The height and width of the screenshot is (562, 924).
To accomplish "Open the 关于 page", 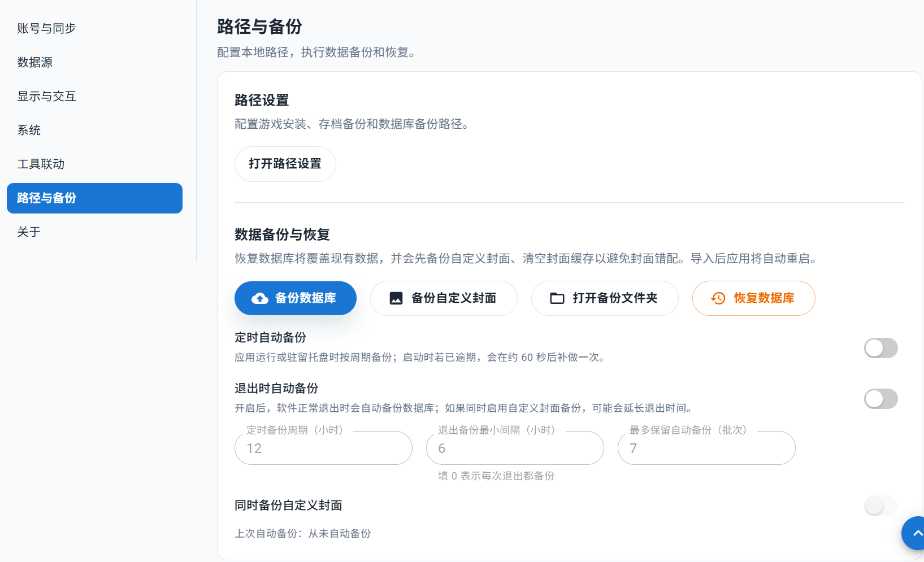I will click(x=94, y=232).
